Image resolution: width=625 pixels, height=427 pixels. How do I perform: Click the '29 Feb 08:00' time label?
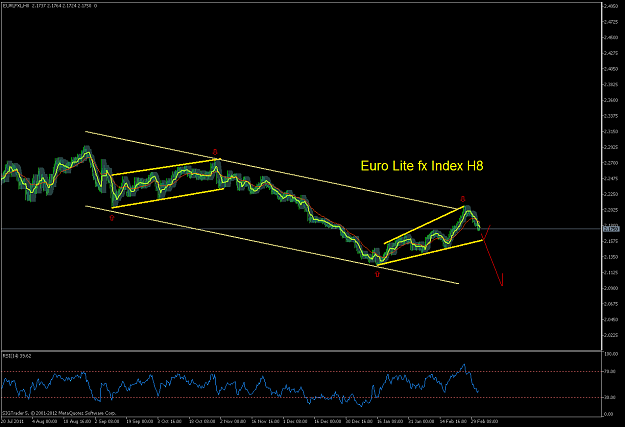[484, 421]
